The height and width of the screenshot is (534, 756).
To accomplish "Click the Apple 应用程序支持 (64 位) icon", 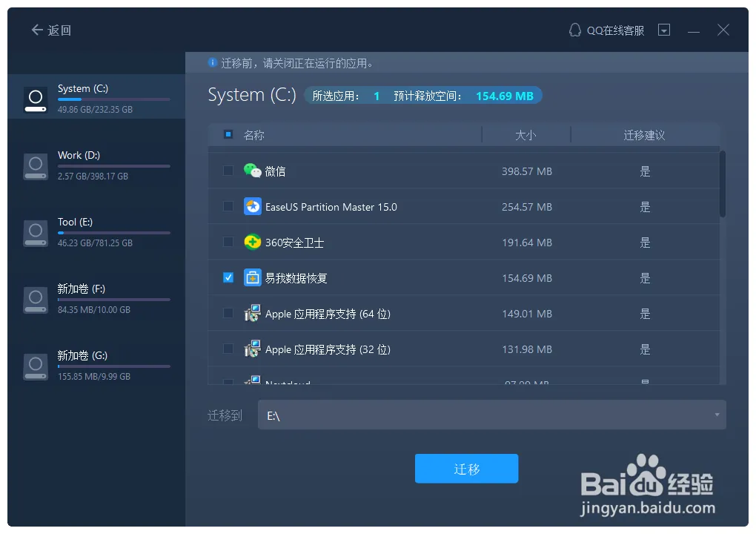I will [251, 313].
